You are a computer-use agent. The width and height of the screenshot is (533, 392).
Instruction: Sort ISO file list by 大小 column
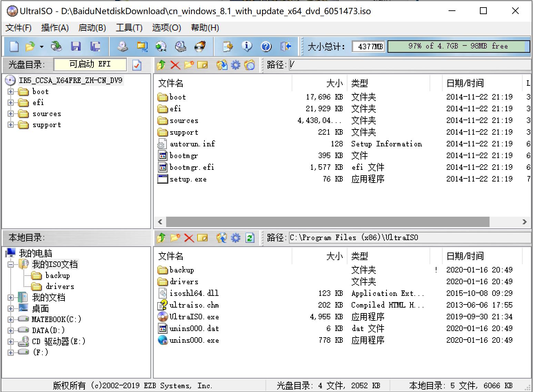(319, 83)
